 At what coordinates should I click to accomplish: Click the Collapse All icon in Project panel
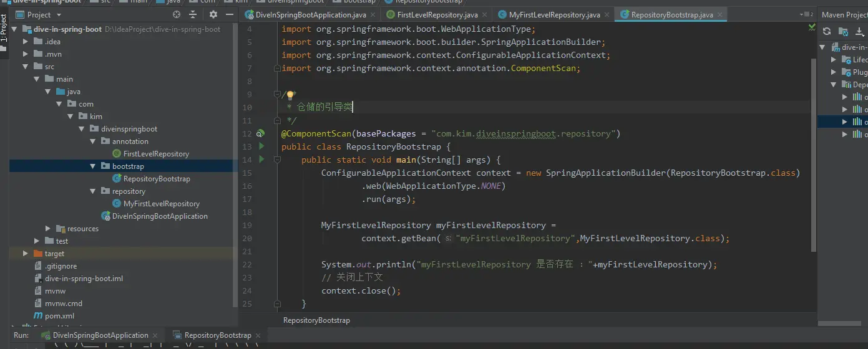point(193,14)
